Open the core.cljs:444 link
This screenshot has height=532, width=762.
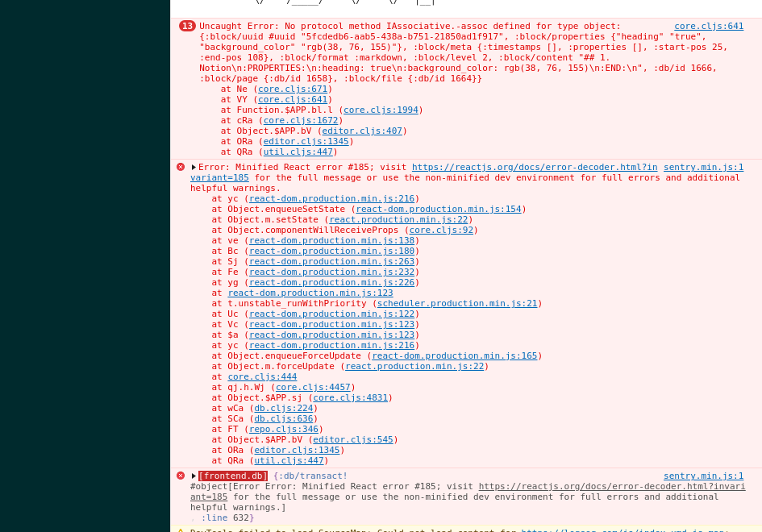262,377
